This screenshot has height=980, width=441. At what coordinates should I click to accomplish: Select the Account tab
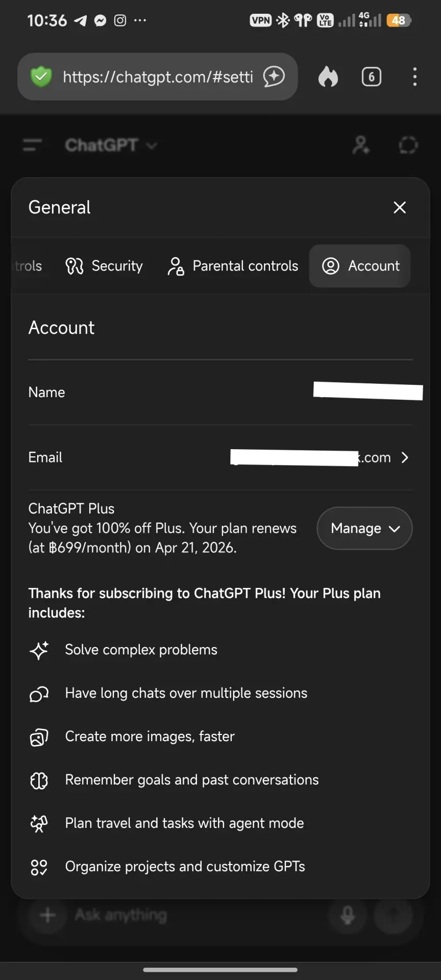pos(360,266)
